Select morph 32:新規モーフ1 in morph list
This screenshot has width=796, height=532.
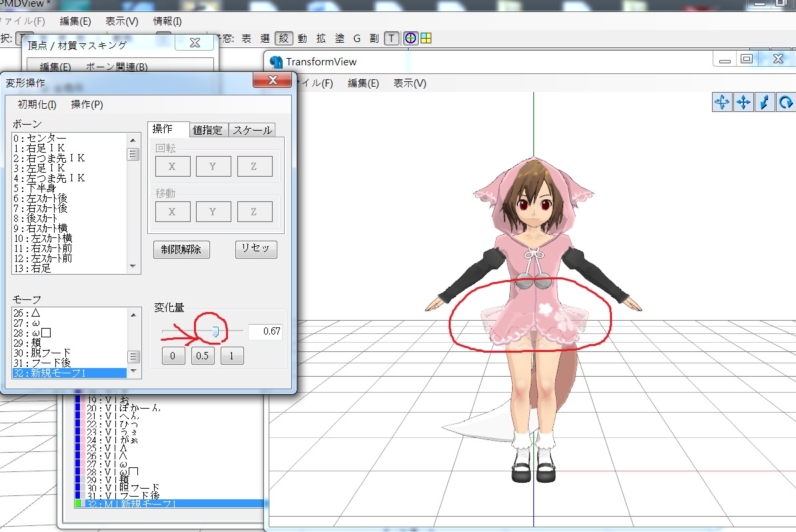(x=69, y=373)
